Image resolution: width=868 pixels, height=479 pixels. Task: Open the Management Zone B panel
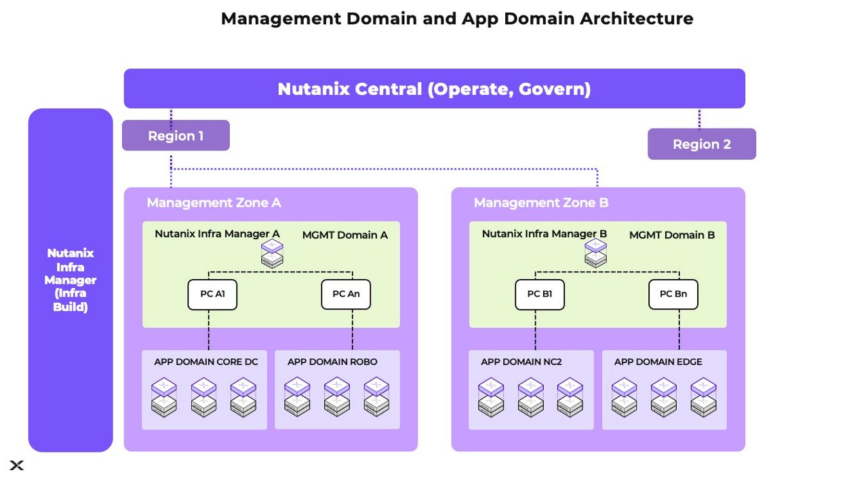click(540, 203)
